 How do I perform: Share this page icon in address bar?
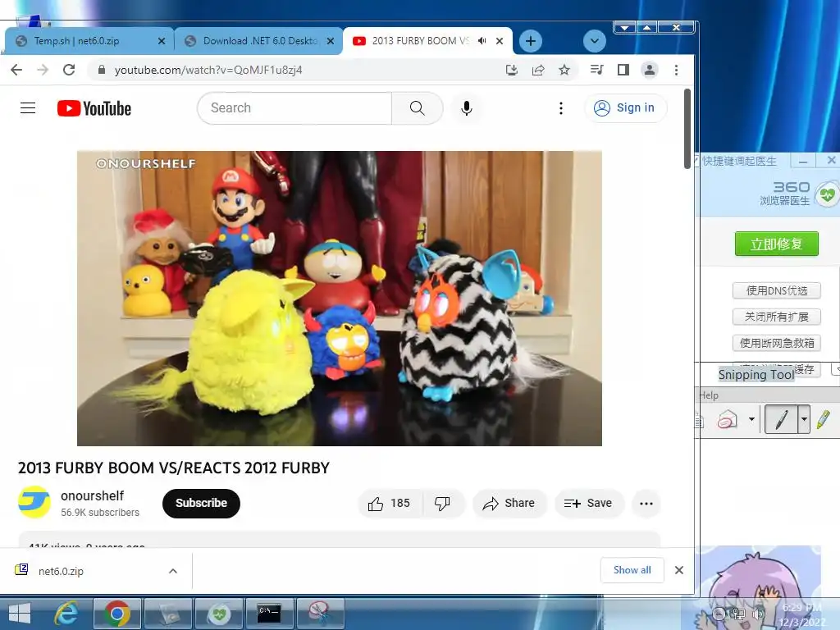[538, 70]
